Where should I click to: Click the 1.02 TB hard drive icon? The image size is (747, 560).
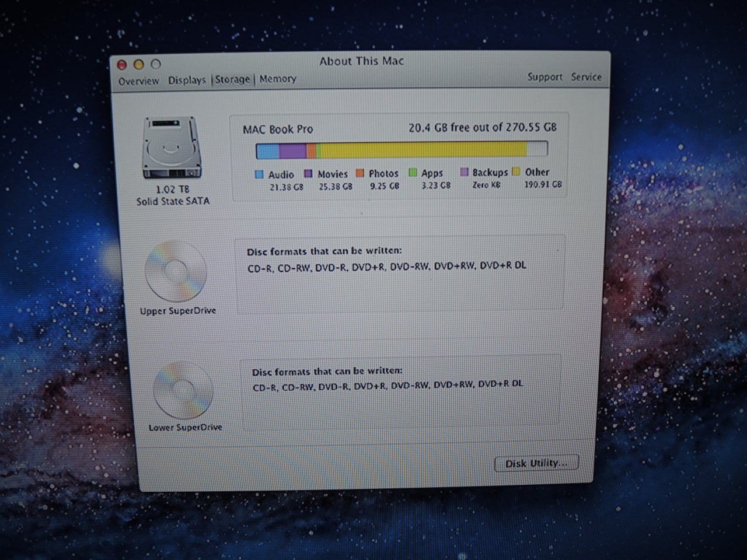click(172, 148)
